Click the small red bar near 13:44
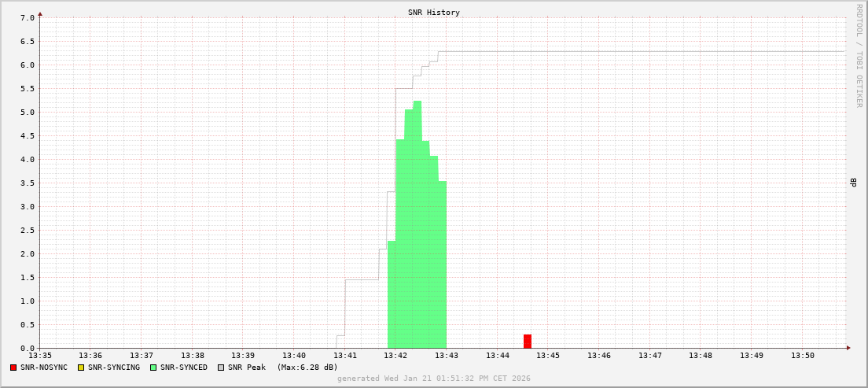 [528, 342]
